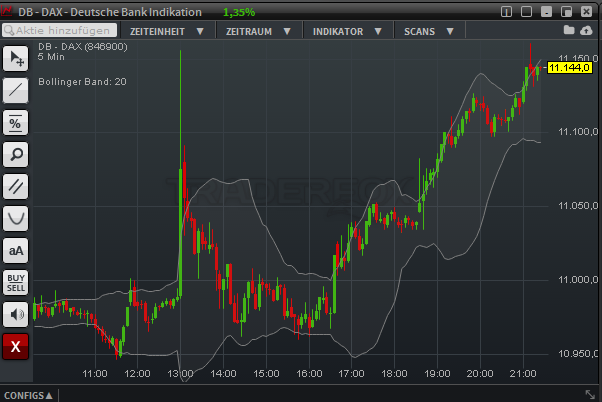Choose the percent measurement tool
This screenshot has width=602, height=402.
point(16,123)
